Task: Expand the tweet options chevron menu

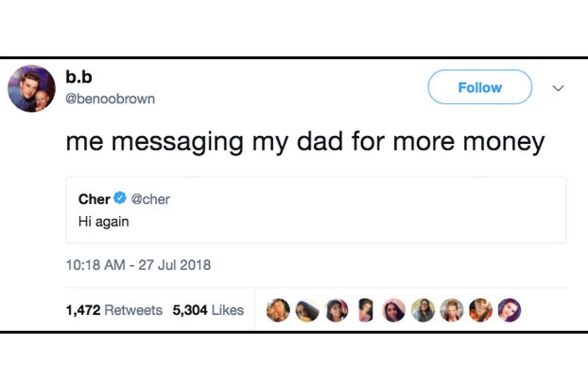Action: [x=558, y=88]
